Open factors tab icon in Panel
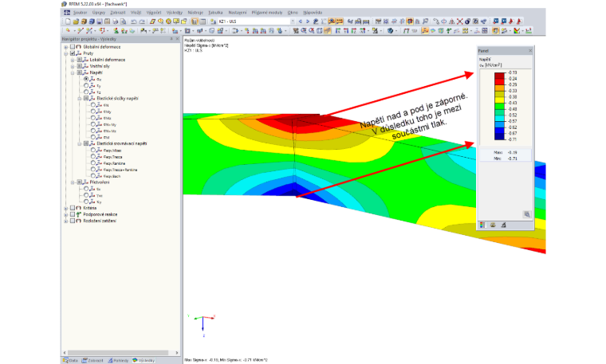 click(493, 225)
